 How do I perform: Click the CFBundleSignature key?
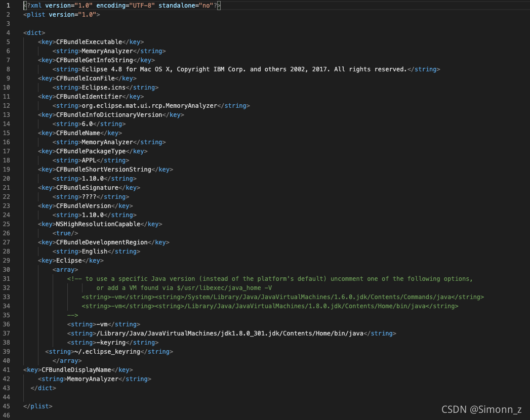click(x=87, y=188)
